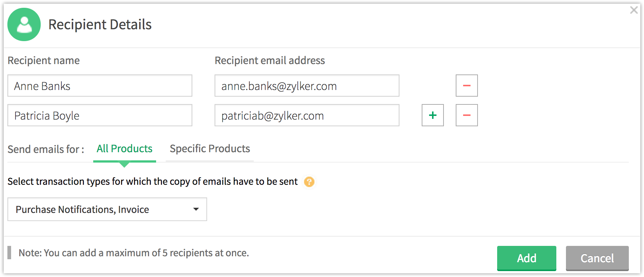Select the Specific Products tab
Viewport: 644px width, 277px height.
pyautogui.click(x=210, y=149)
